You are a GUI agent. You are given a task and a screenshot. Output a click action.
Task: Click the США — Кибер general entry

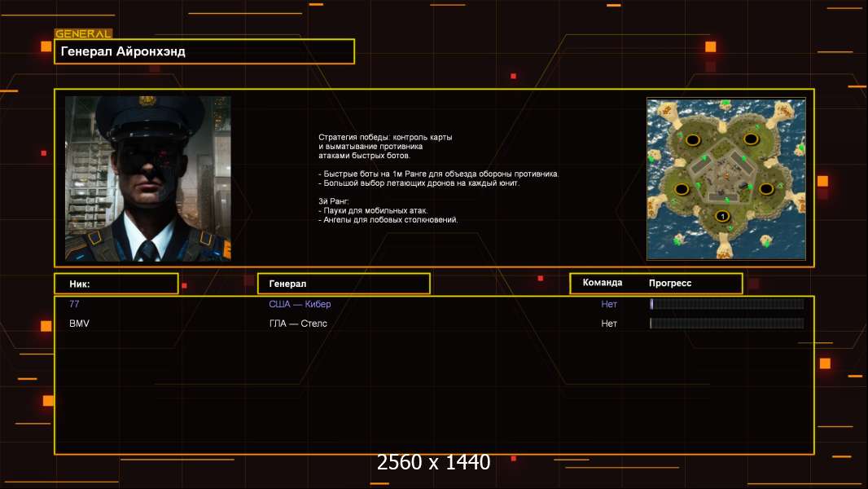(x=300, y=304)
